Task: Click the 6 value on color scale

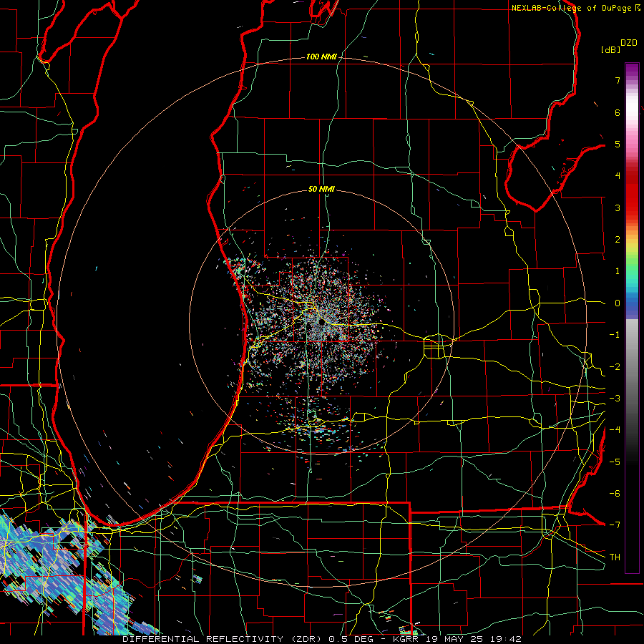Action: click(618, 112)
